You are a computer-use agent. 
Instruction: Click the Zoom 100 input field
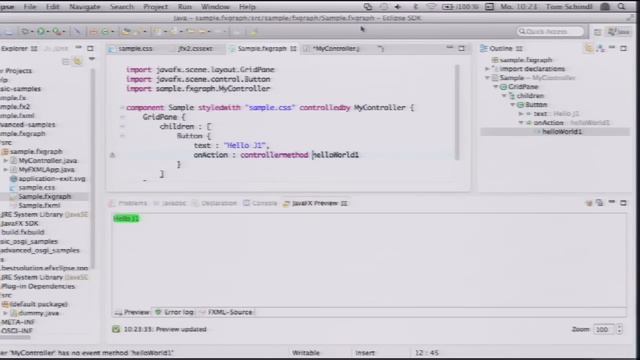tap(605, 329)
